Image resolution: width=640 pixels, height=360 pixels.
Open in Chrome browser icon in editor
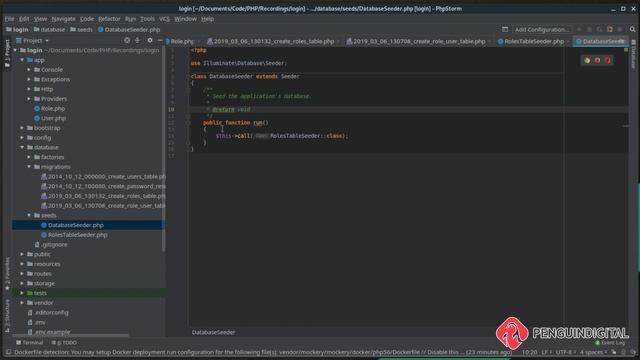587,60
